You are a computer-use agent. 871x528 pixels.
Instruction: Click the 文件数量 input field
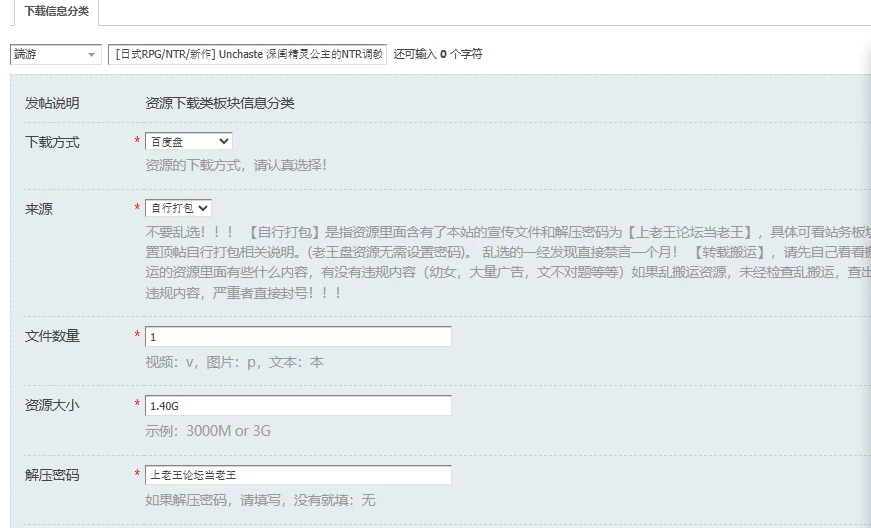point(298,336)
